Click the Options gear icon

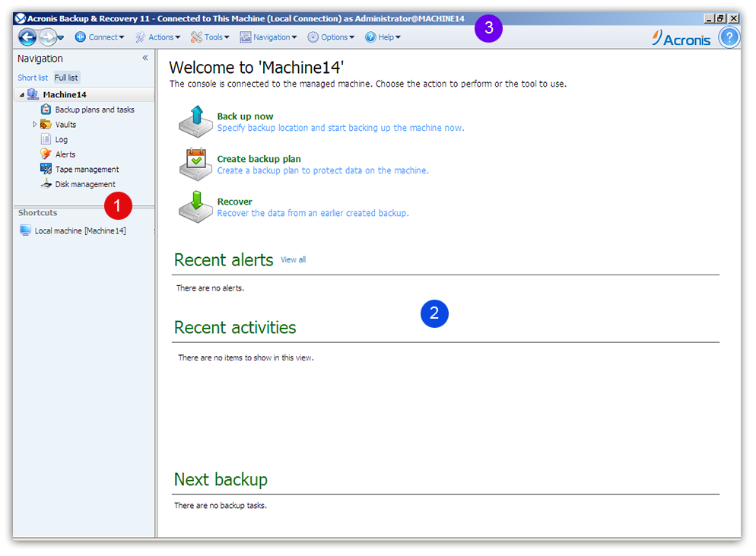coord(313,37)
